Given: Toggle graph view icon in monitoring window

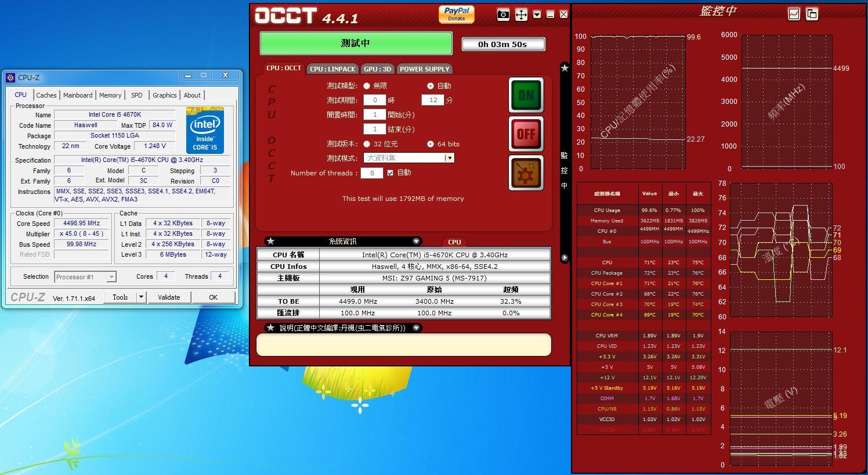Looking at the screenshot, I should pyautogui.click(x=793, y=14).
